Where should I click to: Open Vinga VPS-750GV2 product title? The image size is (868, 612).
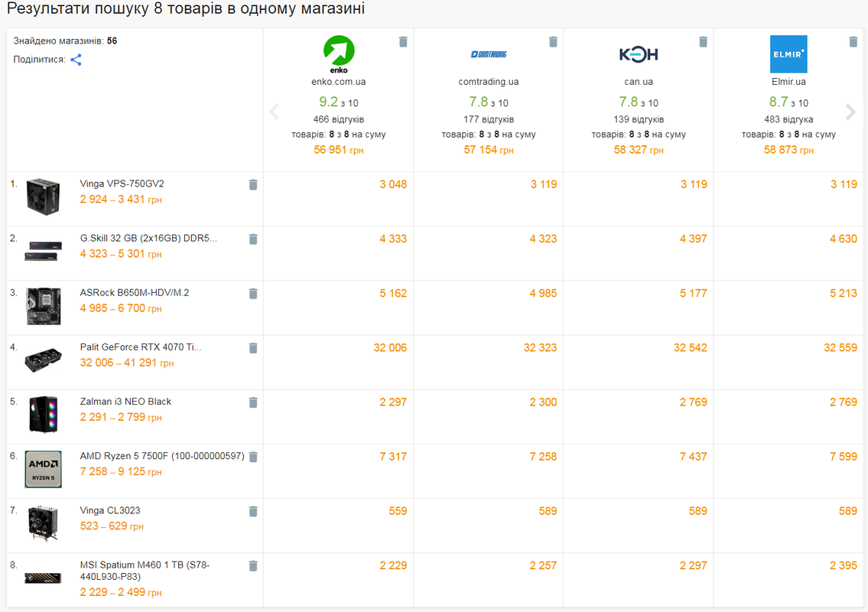pyautogui.click(x=122, y=184)
